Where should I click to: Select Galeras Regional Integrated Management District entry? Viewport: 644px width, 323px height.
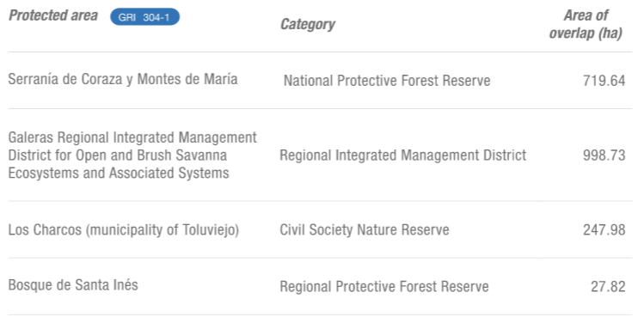tap(132, 155)
